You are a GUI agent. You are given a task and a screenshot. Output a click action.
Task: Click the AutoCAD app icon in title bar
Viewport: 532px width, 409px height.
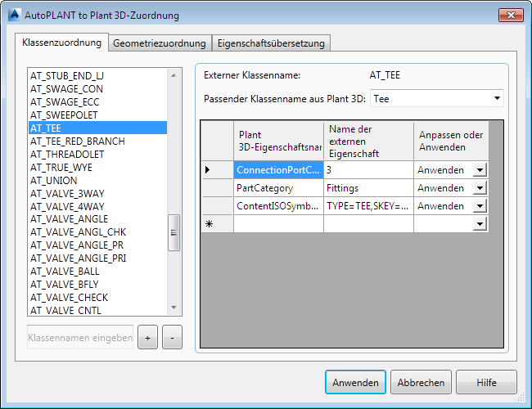(x=15, y=15)
